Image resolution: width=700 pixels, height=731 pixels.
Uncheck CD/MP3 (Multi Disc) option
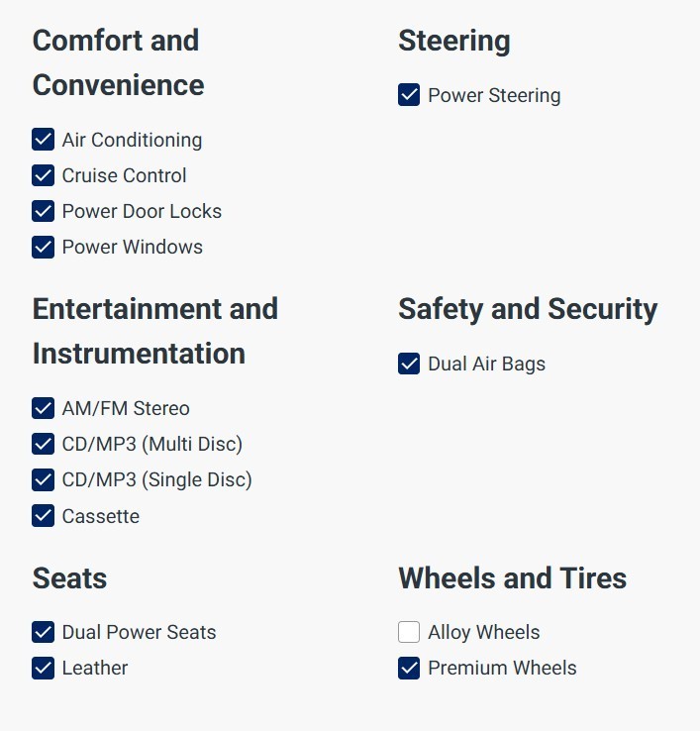(44, 444)
